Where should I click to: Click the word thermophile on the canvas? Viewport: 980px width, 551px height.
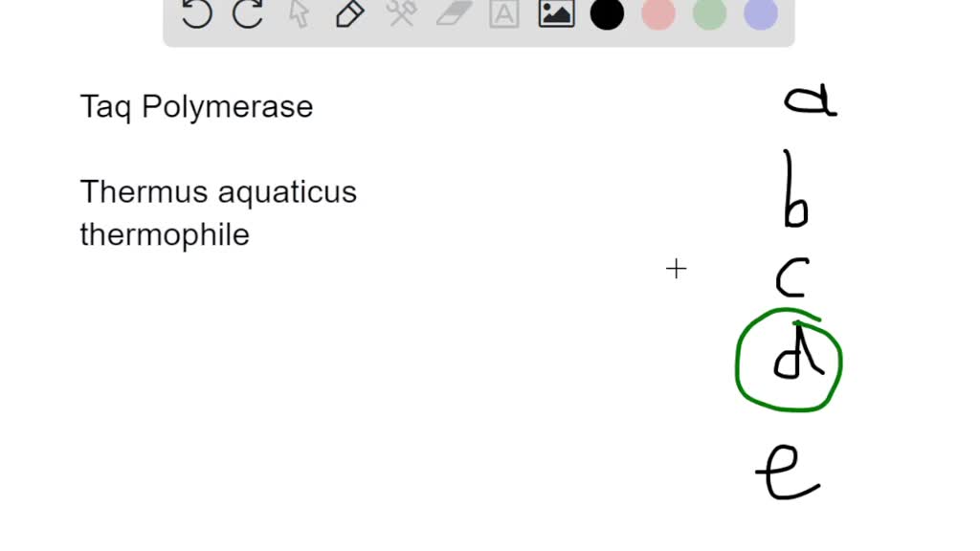tap(165, 234)
